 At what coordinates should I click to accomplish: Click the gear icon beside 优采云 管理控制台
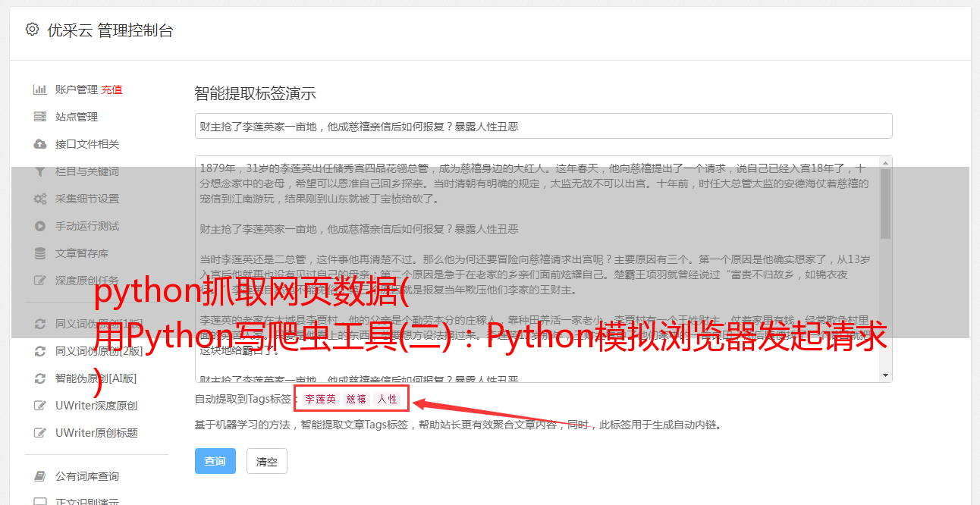pos(32,30)
